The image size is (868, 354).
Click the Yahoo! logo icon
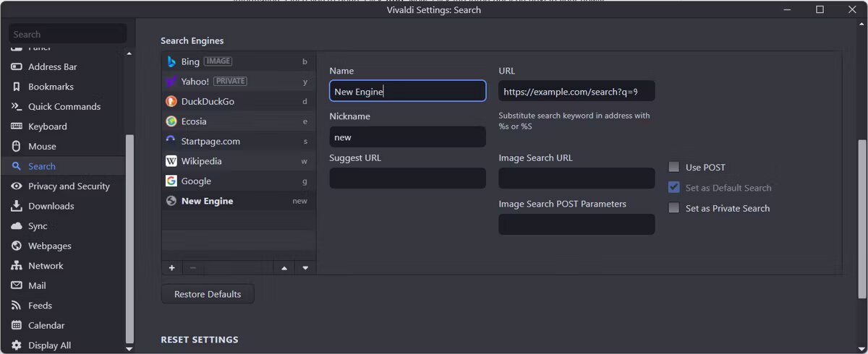point(171,82)
